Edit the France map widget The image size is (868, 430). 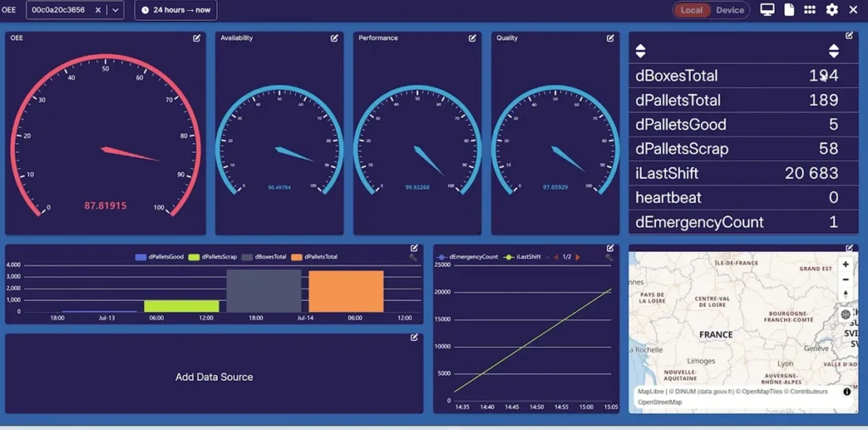point(849,249)
